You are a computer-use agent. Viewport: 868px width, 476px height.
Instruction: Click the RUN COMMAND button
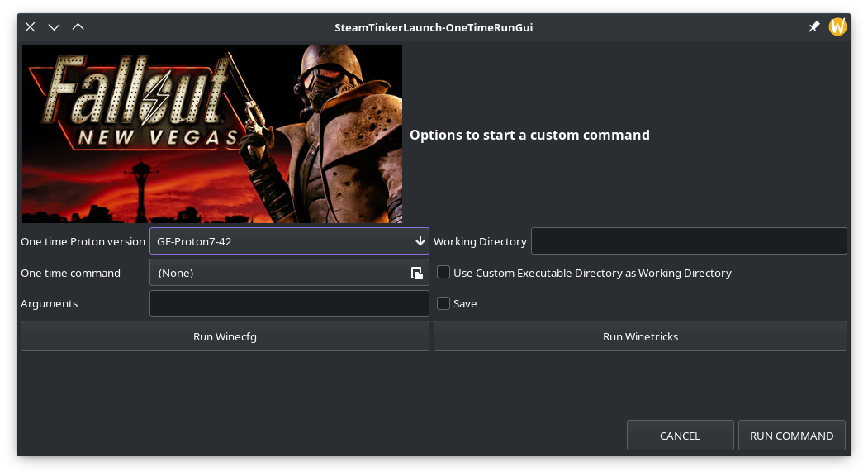(x=792, y=436)
